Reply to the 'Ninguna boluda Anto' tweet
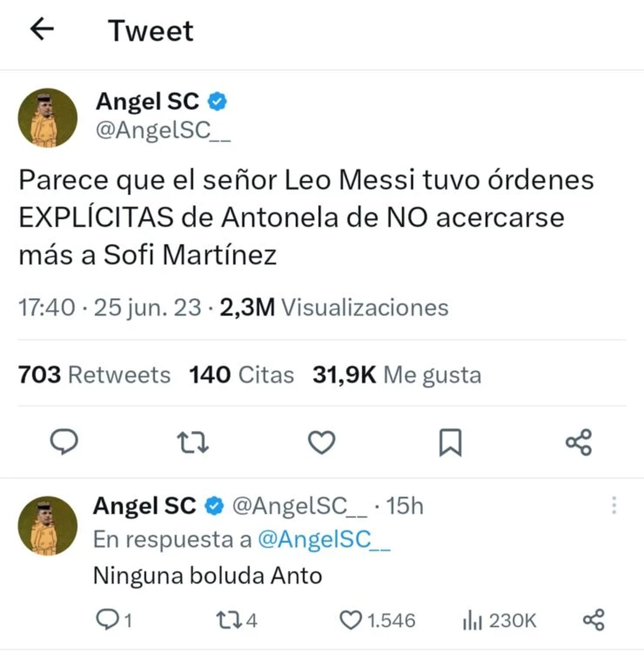644x654 pixels. pyautogui.click(x=107, y=620)
